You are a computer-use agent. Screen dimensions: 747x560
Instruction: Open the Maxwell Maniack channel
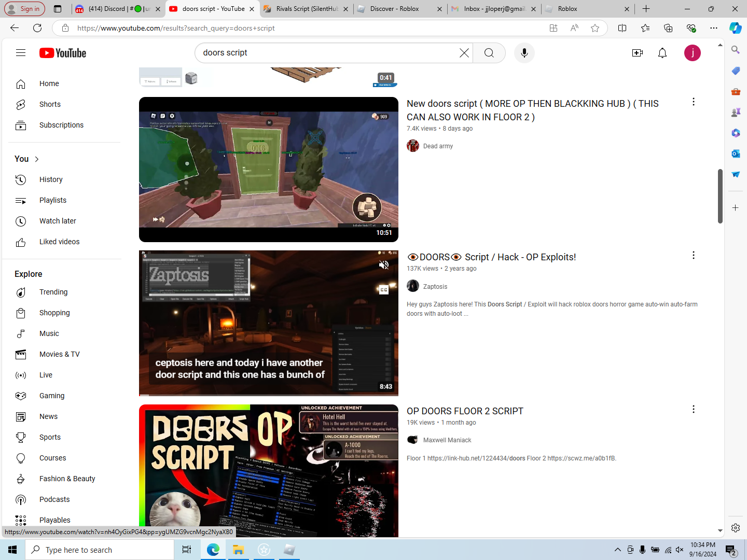447,440
